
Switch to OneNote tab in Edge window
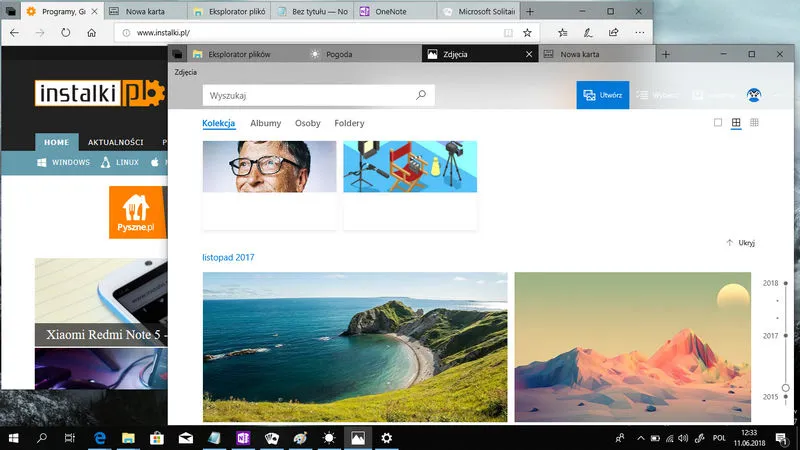pos(395,11)
